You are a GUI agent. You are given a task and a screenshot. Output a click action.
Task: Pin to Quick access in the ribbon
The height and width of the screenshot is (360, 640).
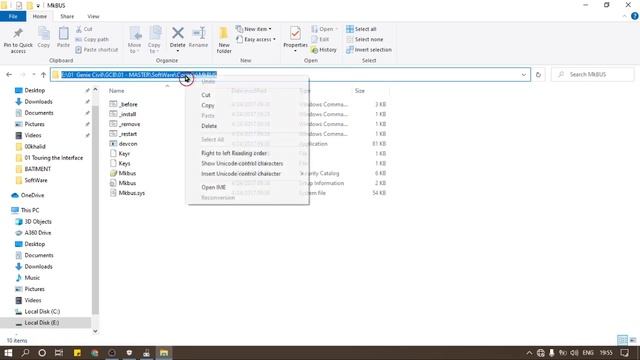[x=18, y=40]
